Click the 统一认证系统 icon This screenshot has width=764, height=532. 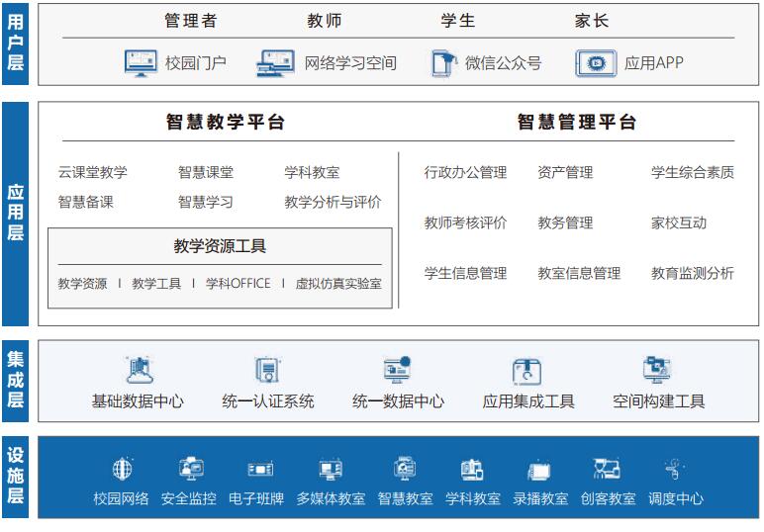pyautogui.click(x=267, y=371)
